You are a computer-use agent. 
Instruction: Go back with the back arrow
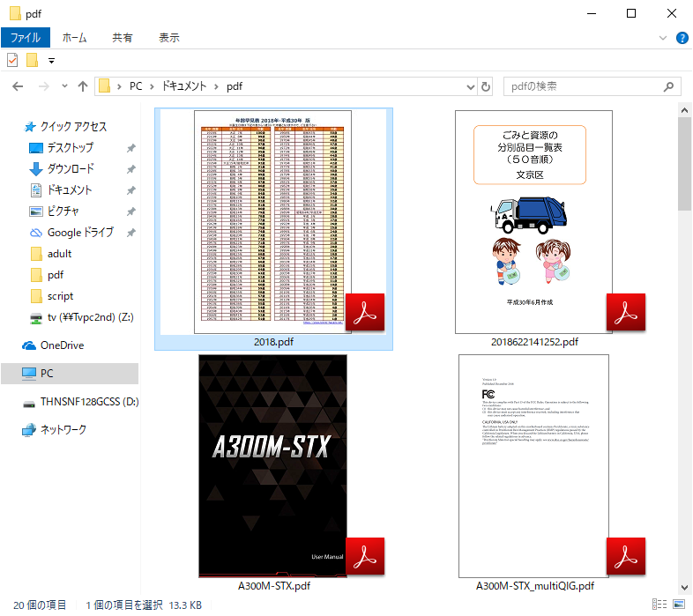tap(18, 86)
